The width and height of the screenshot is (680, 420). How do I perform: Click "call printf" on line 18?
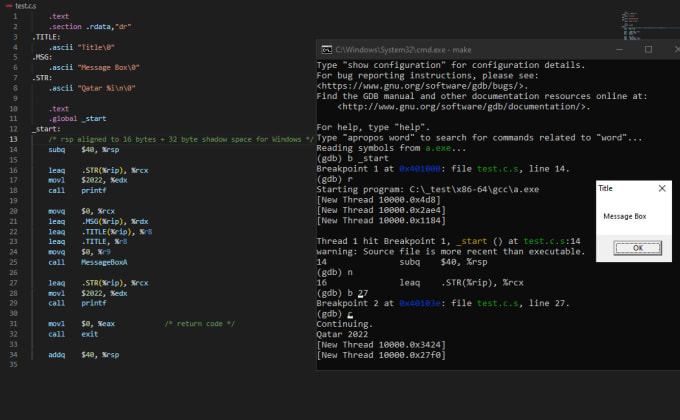click(x=77, y=190)
